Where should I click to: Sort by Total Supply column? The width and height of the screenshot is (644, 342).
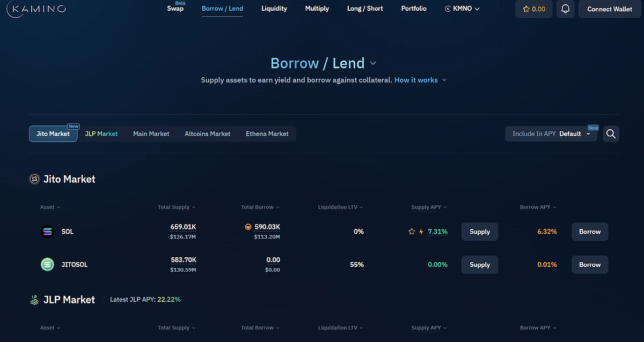(177, 207)
